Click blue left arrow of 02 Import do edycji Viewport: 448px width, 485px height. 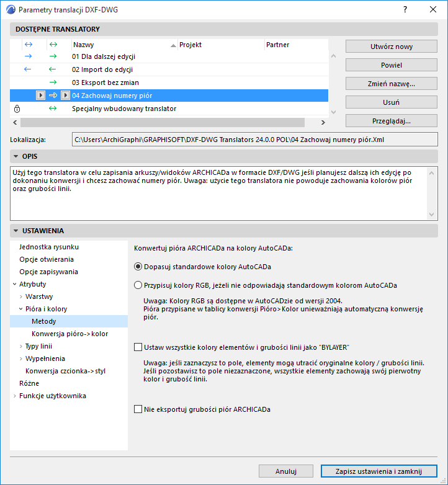[x=27, y=69]
